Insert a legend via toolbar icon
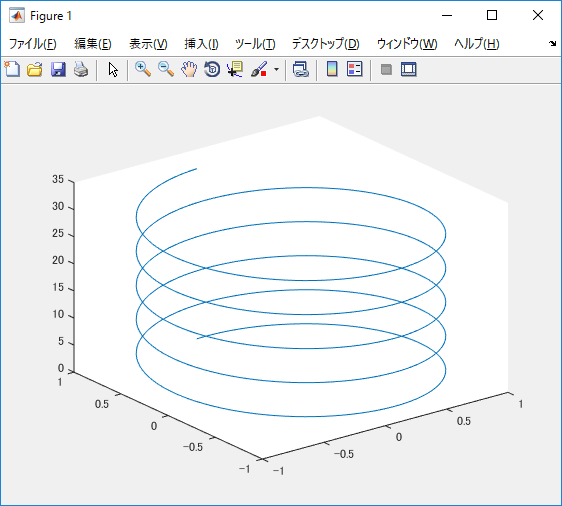 pyautogui.click(x=355, y=69)
